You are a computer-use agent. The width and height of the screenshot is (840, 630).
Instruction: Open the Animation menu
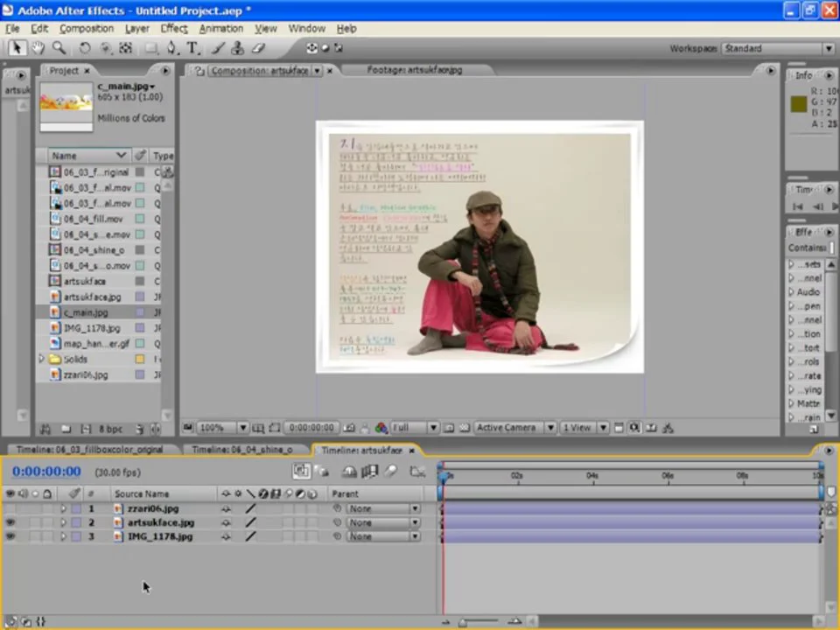(220, 28)
